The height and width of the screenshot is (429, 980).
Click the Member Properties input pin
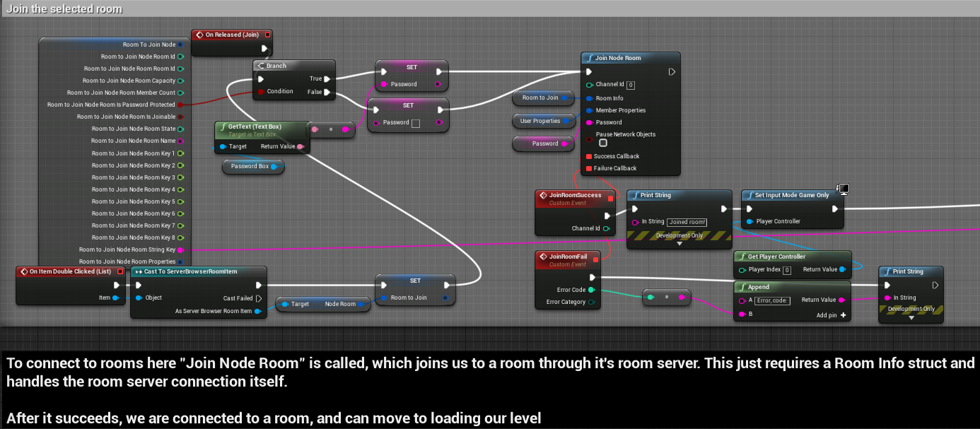click(589, 110)
